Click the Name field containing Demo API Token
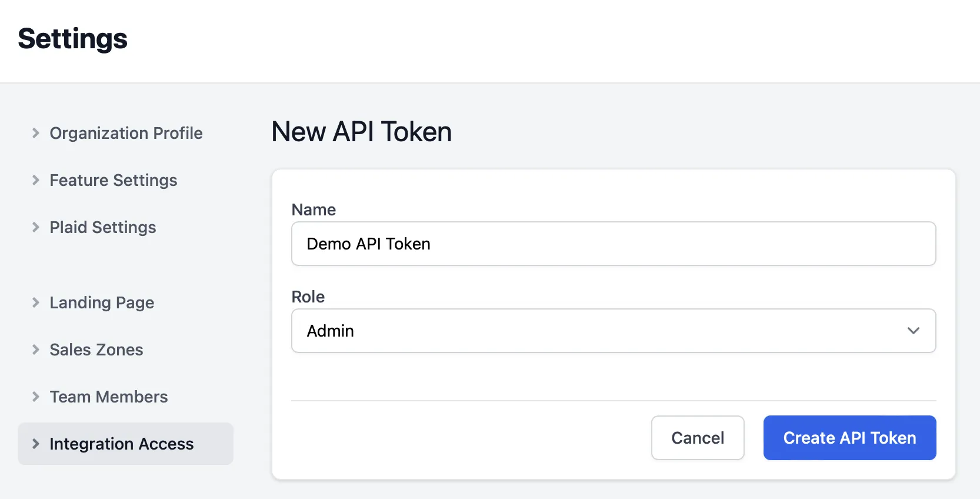This screenshot has width=980, height=499. point(614,244)
